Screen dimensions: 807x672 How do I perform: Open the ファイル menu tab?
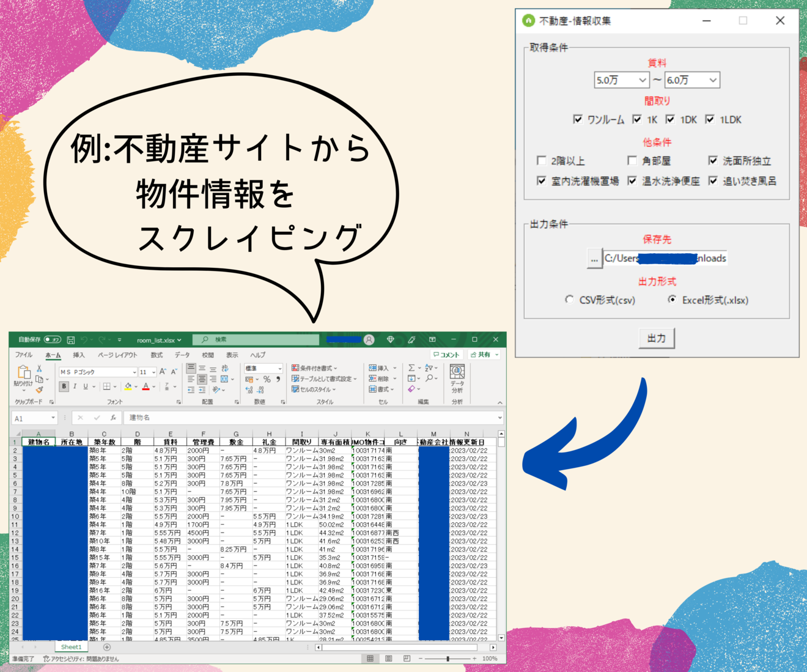[x=24, y=355]
